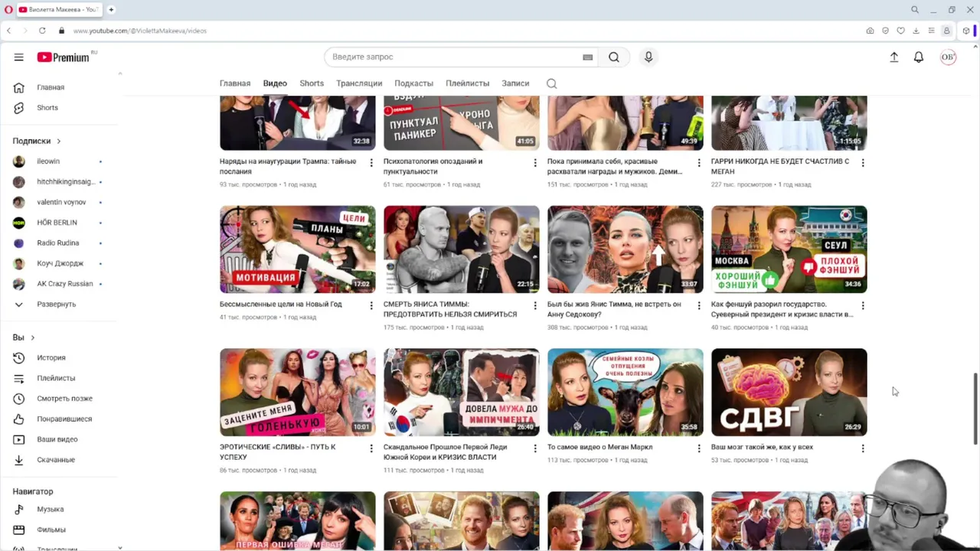Expand subscriptions list with Развернуть
Viewport: 980px width, 551px height.
point(56,304)
